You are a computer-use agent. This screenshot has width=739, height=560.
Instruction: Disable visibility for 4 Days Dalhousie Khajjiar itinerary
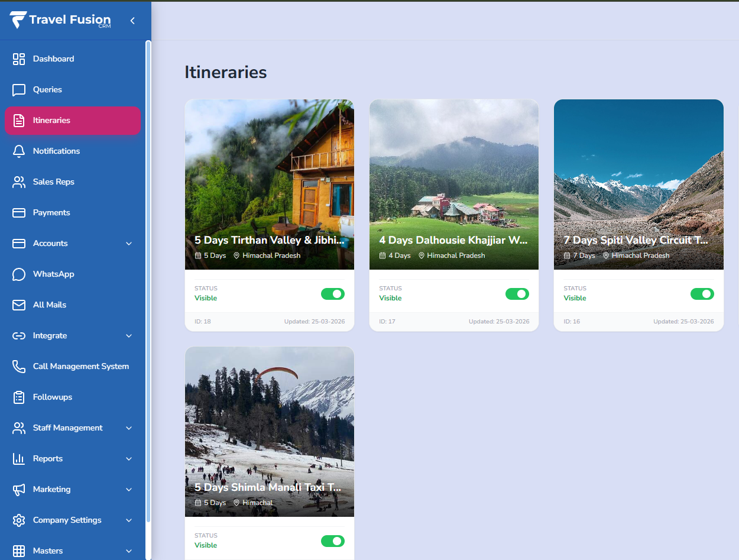(x=517, y=294)
